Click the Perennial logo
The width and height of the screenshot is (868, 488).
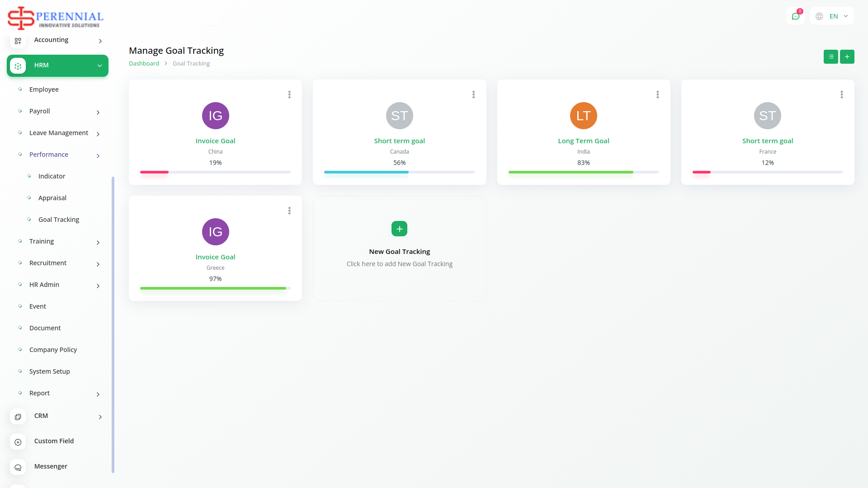point(56,18)
